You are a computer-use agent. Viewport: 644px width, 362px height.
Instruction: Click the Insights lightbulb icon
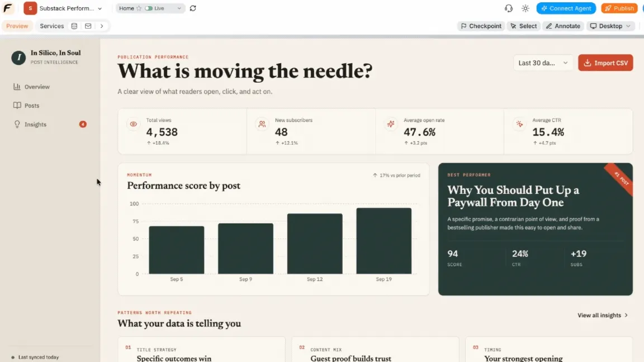17,125
